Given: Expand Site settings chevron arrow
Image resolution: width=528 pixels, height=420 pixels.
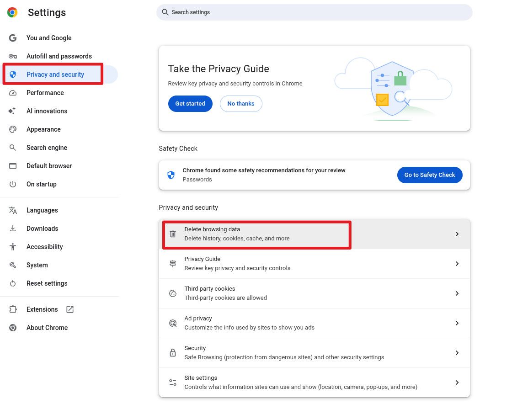Looking at the screenshot, I should 457,383.
